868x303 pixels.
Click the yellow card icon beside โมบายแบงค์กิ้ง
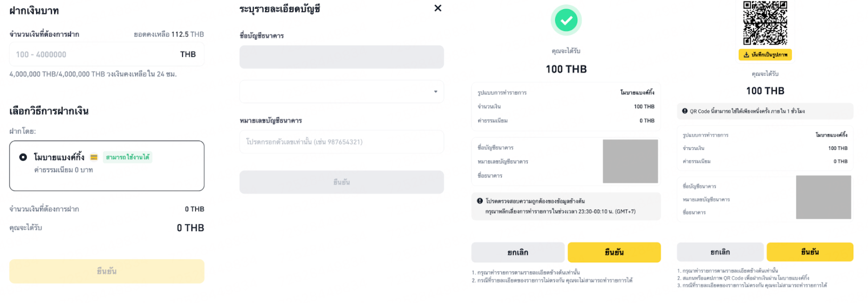[94, 157]
